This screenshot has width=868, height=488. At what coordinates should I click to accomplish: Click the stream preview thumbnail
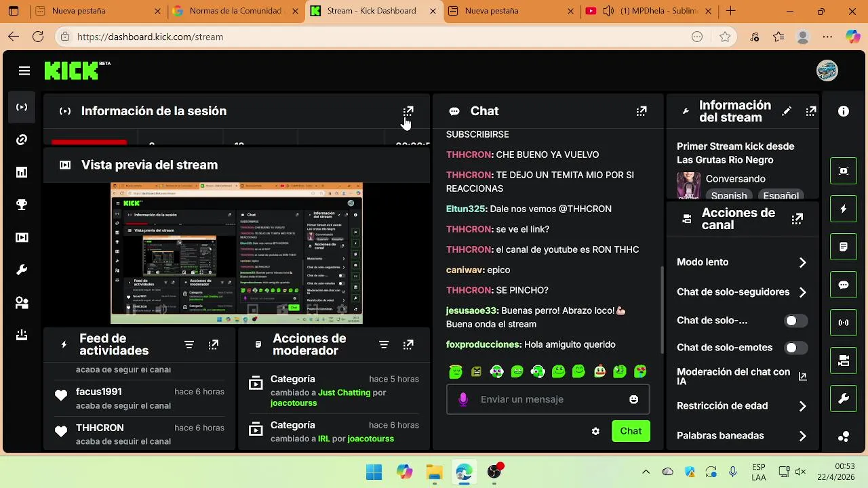[x=237, y=253]
